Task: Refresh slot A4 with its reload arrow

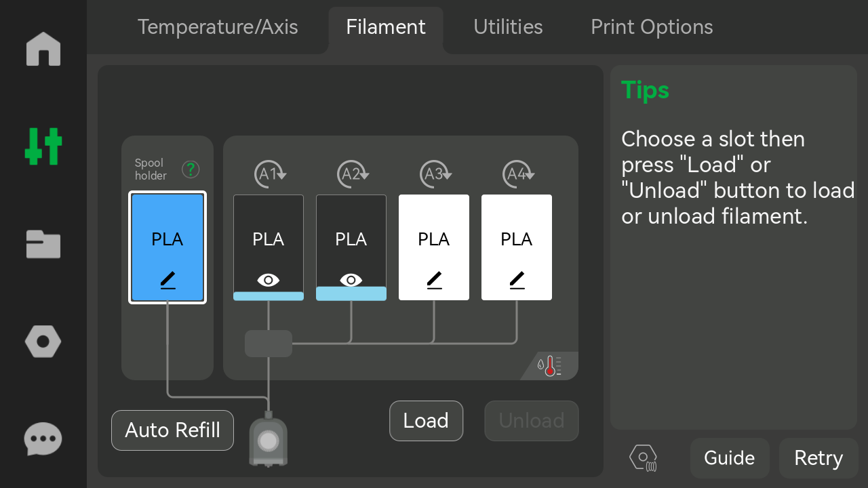Action: point(518,174)
